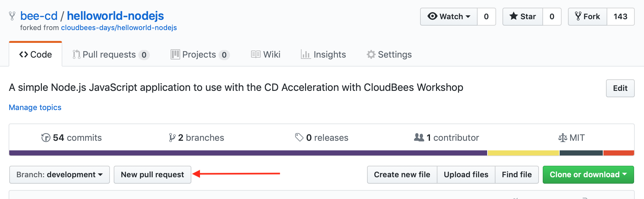Click the Insights bar graph icon

pos(306,54)
